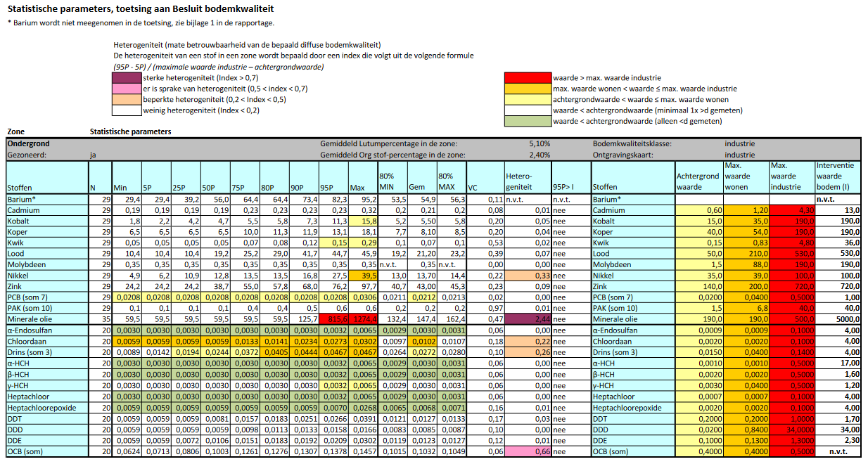Click the yellow 'achtergrondwaarde' legend swatch
Viewport: 868px width, 464px height.
528,99
